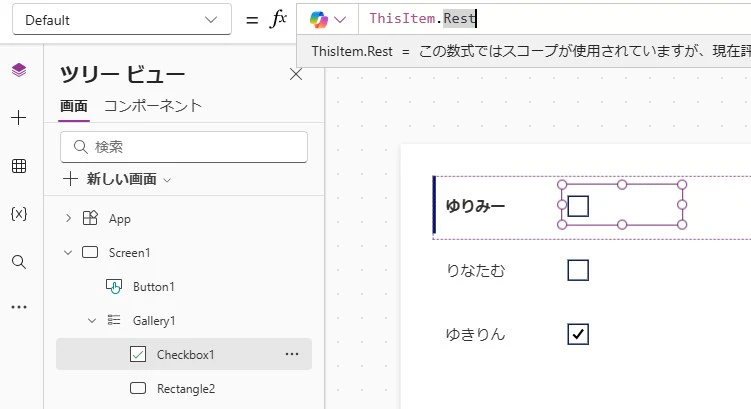The width and height of the screenshot is (751, 409).
Task: Select Checkbox1 in the tree
Action: [184, 354]
